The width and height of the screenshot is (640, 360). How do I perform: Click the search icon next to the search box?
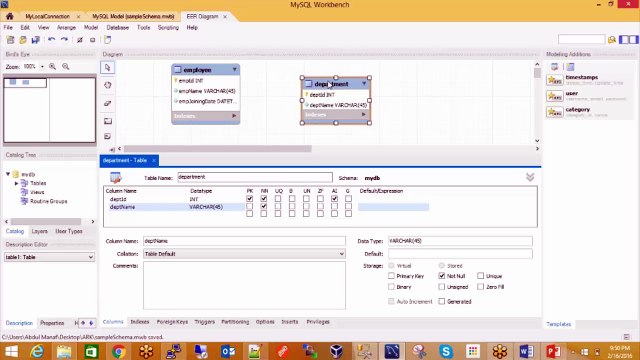pos(611,40)
